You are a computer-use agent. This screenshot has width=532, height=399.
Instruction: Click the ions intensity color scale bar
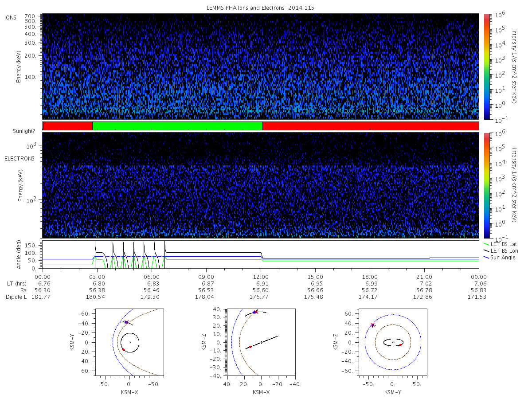pyautogui.click(x=486, y=66)
